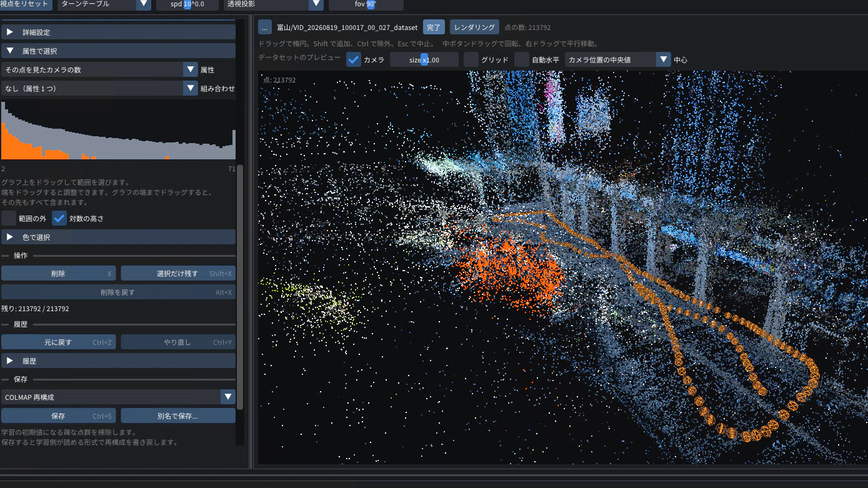Click the dataset path 富山/VID_20260819_100017_00_027_dataset
The image size is (868, 488).
[347, 27]
